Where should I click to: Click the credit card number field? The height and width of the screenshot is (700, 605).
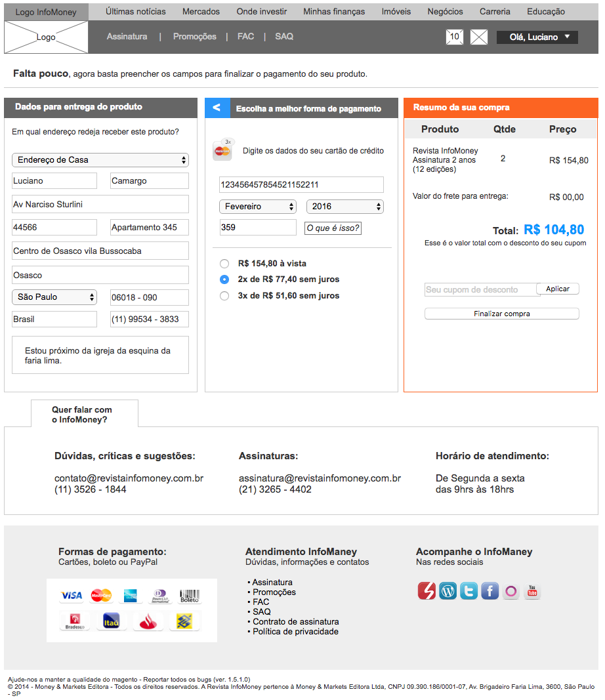pos(301,185)
